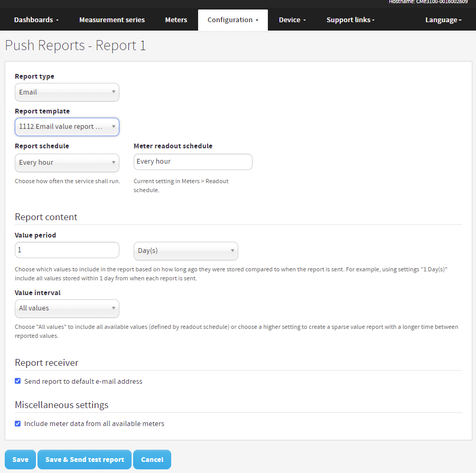476x473 pixels.
Task: Open the Language menu
Action: (x=443, y=20)
